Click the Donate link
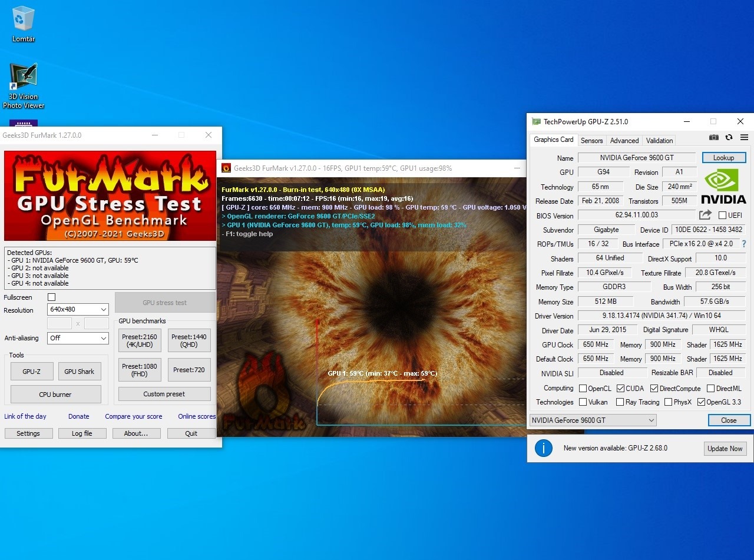The width and height of the screenshot is (754, 560). tap(78, 416)
